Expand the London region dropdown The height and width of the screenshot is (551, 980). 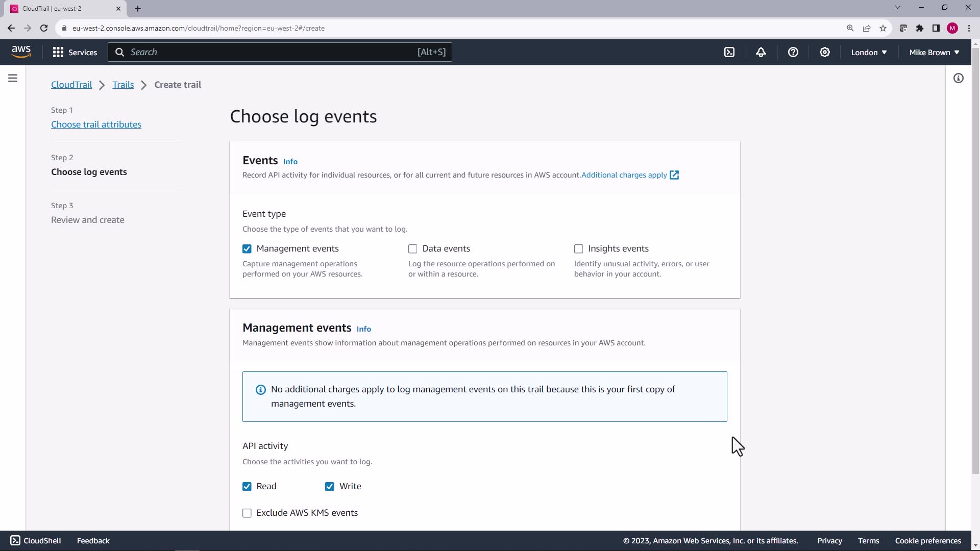point(868,52)
